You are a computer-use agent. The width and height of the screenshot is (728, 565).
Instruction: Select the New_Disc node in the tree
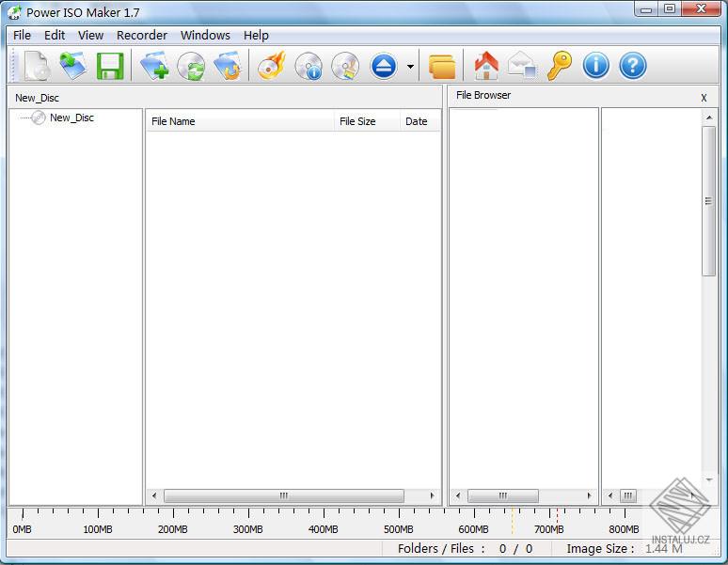coord(71,118)
